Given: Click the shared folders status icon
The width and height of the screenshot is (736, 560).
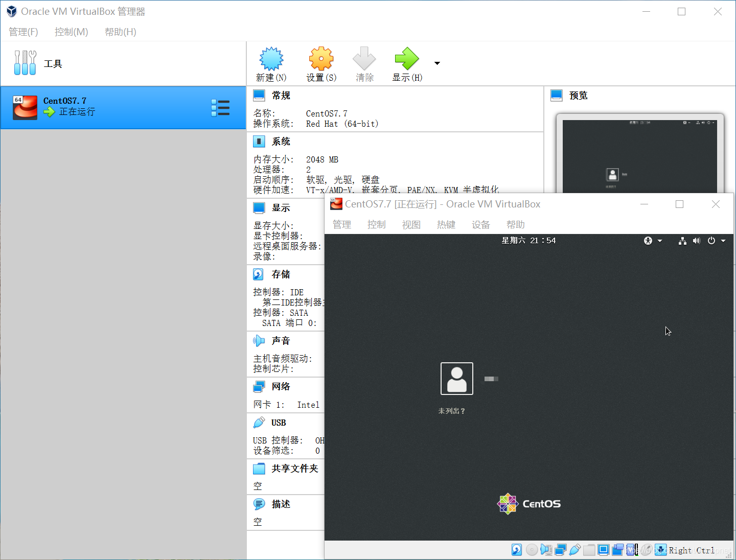Looking at the screenshot, I should coord(589,550).
